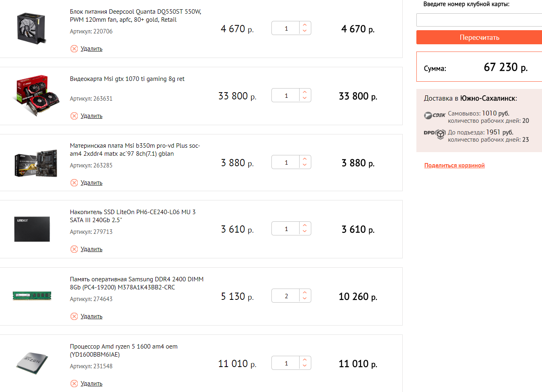The width and height of the screenshot is (542, 392).
Task: Click the CDEK pickup delivery logo
Action: pyautogui.click(x=434, y=116)
